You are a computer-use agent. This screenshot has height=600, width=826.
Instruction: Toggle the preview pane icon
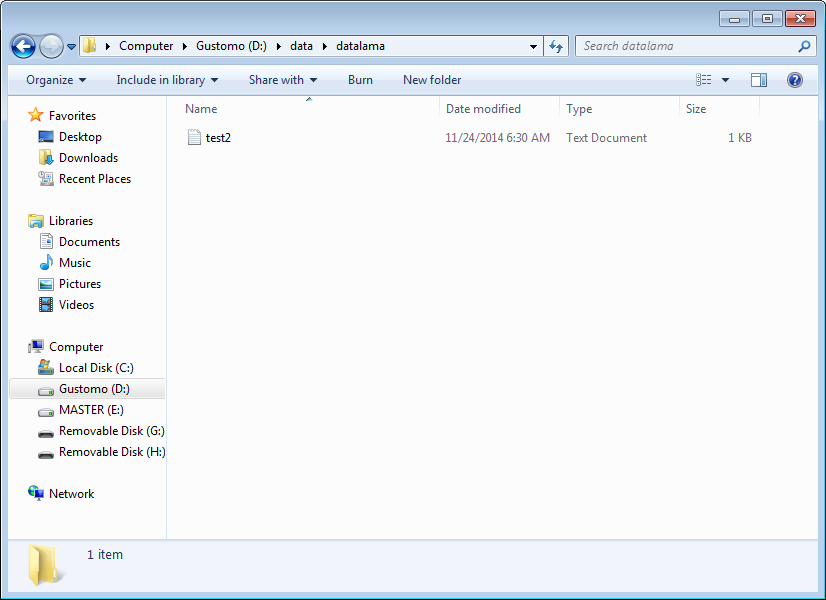coord(759,80)
